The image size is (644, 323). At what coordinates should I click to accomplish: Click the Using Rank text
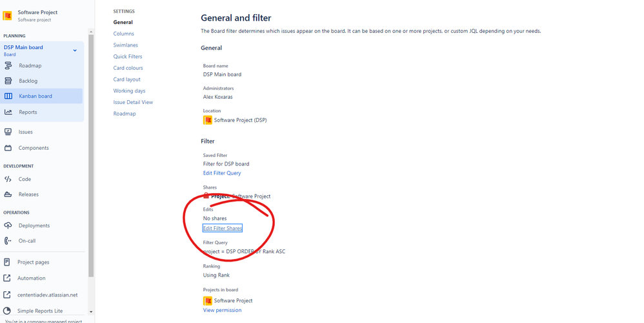point(216,275)
